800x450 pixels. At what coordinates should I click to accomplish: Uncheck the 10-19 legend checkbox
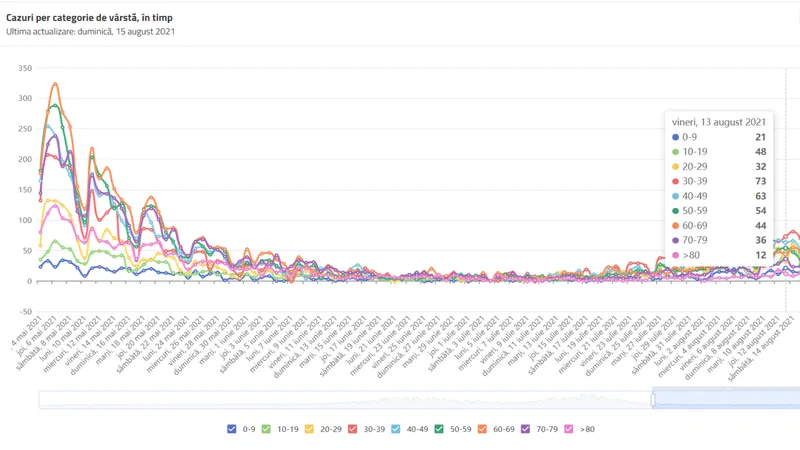[266, 429]
